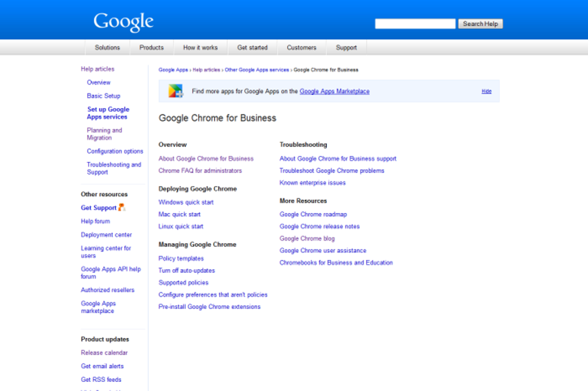Image resolution: width=588 pixels, height=391 pixels.
Task: Click the Google logo in the header
Action: tap(123, 22)
